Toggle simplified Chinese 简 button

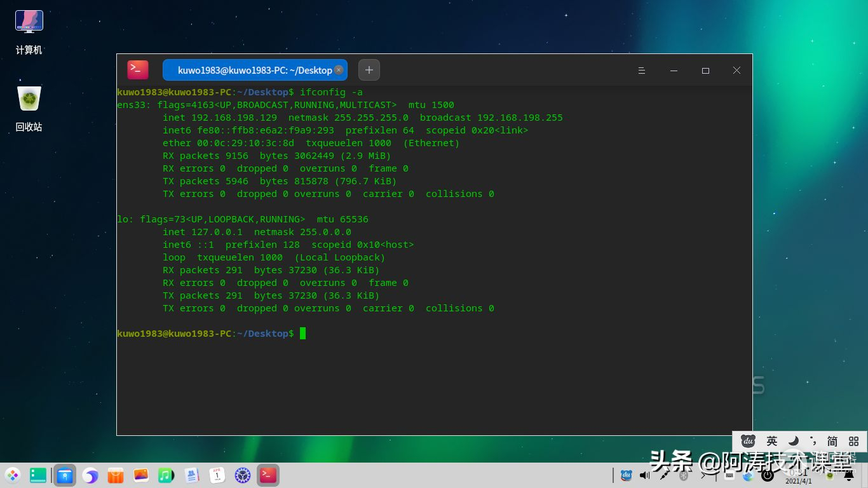click(832, 441)
